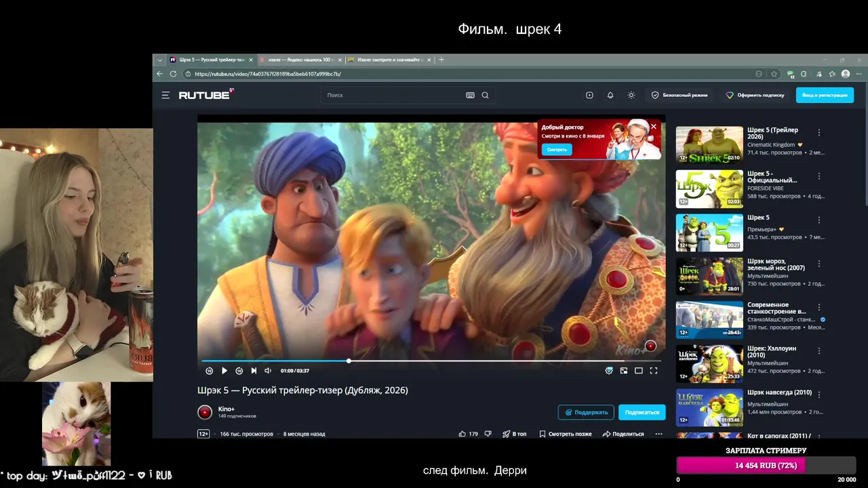Screen dimensions: 868x488
Task: Click the Подписаться button
Action: [642, 412]
